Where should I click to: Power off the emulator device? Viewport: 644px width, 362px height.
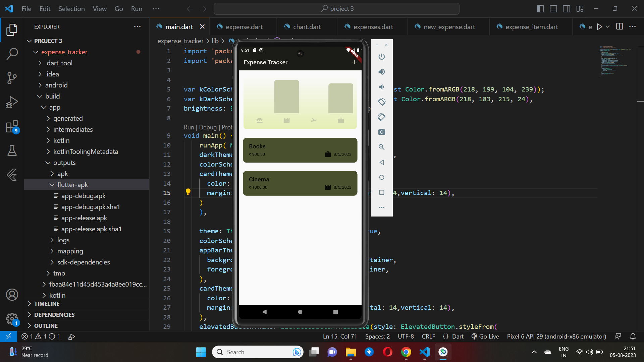pos(382,57)
